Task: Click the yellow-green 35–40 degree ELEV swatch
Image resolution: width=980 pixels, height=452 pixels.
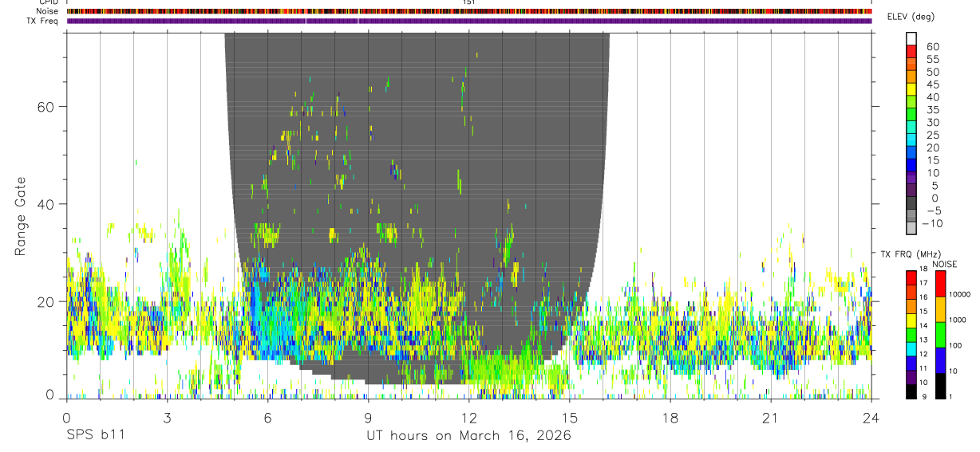Action: (911, 101)
